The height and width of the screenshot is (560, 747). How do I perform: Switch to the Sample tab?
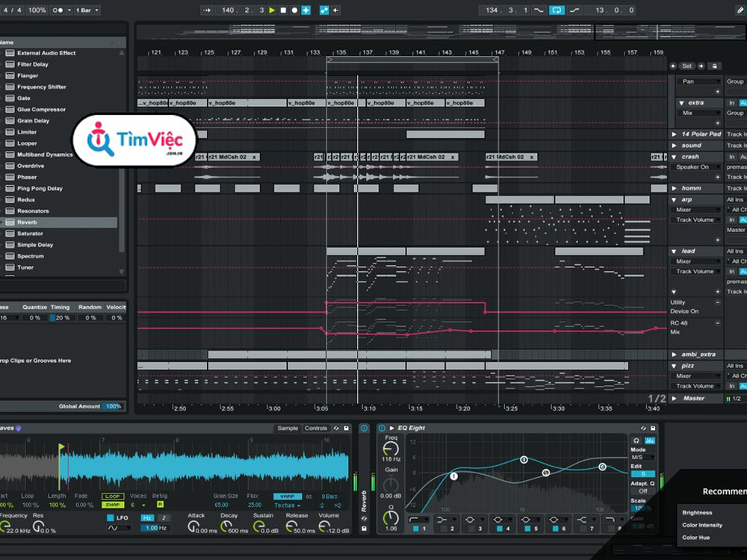pyautogui.click(x=288, y=428)
